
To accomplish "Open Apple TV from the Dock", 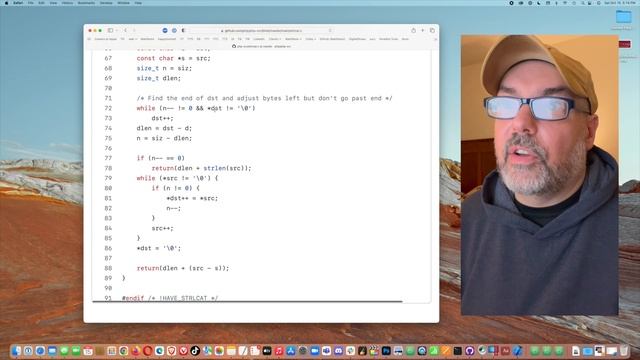I will 267,351.
